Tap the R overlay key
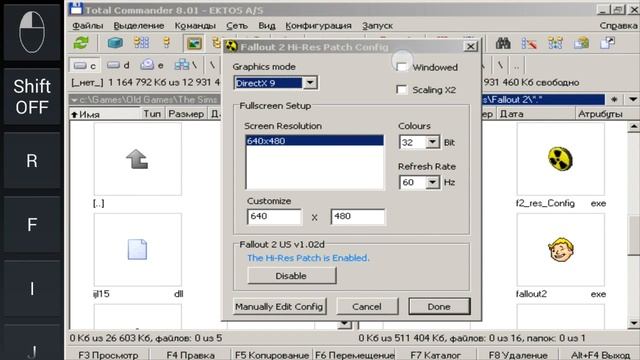Screen dimensions: 640x360 [32, 160]
